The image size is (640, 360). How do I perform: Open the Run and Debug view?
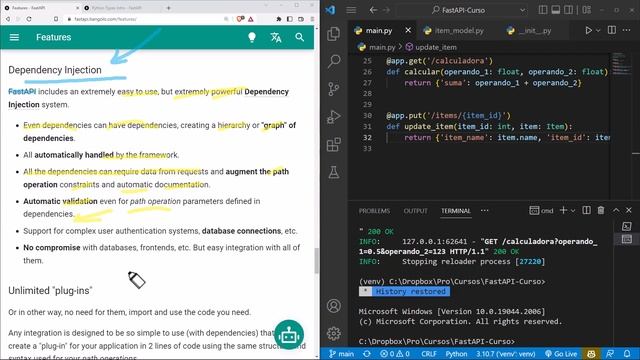click(x=334, y=117)
